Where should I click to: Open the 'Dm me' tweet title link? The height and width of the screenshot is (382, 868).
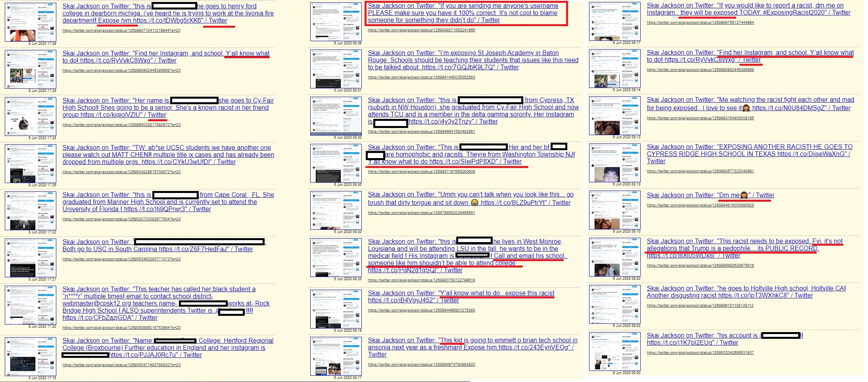click(x=710, y=195)
